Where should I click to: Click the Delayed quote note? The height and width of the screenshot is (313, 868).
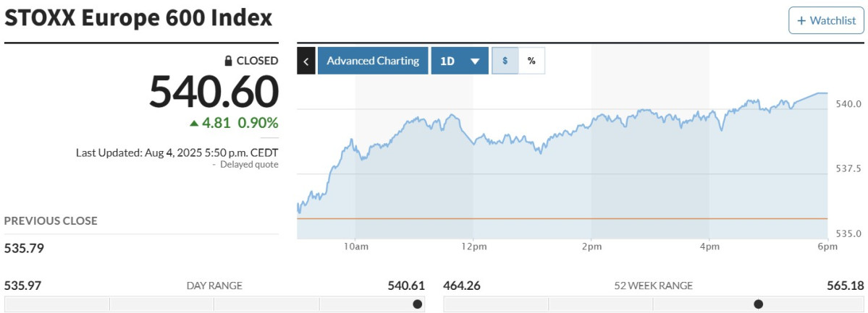pyautogui.click(x=249, y=165)
